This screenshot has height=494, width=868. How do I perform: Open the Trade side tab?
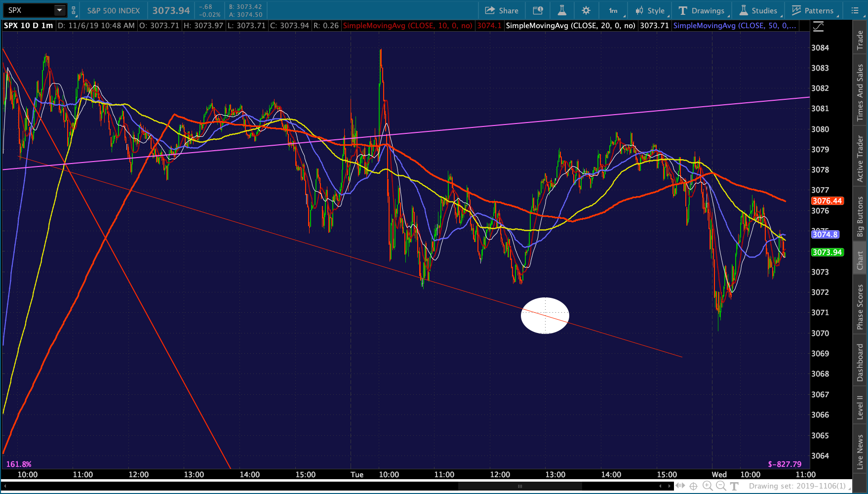click(860, 40)
